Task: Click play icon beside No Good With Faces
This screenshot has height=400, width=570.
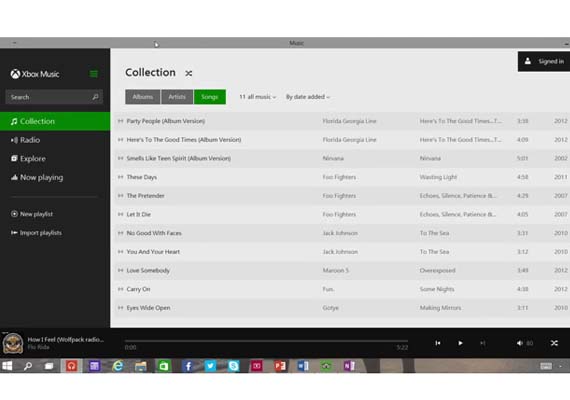Action: (121, 233)
